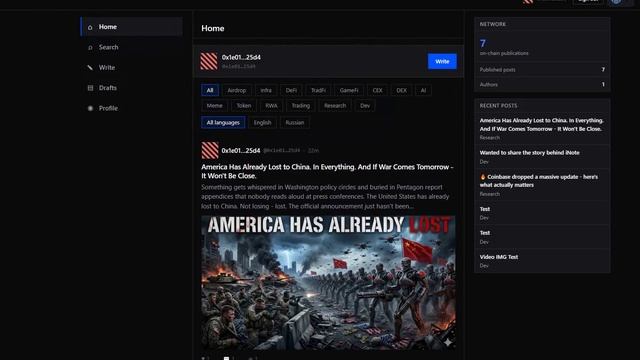Screen dimensions: 640x360
Task: Choose the DeFi category chip
Action: (x=291, y=90)
